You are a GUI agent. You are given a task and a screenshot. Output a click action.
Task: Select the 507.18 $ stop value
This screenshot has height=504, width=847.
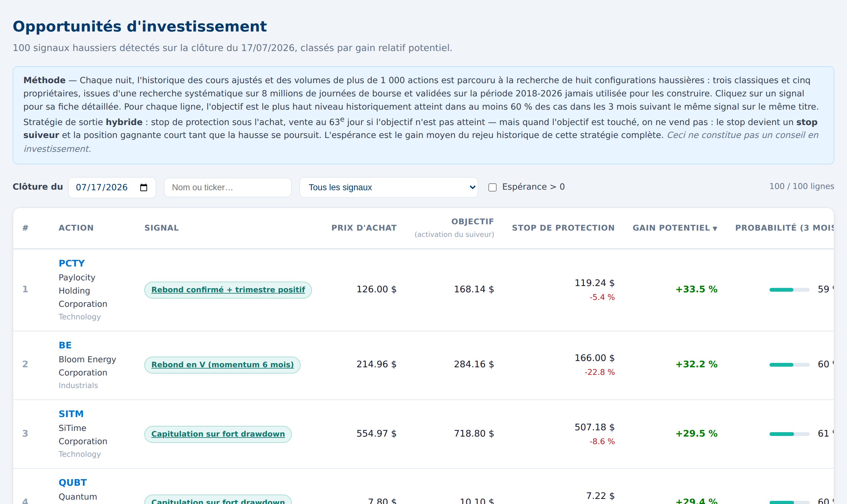tap(595, 427)
